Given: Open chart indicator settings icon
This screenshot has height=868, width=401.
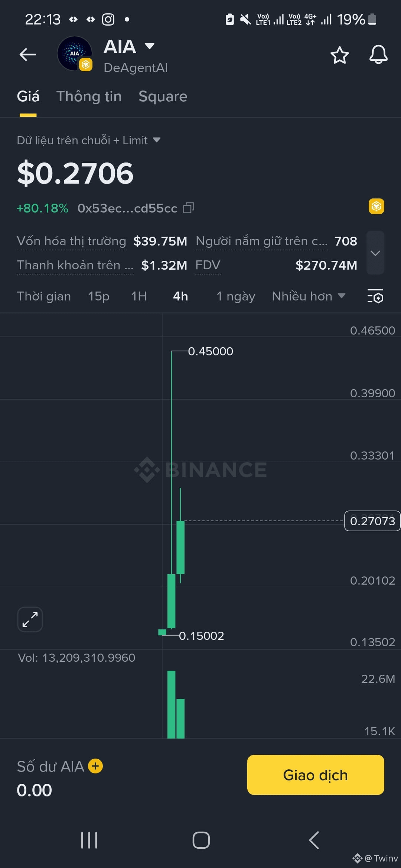Looking at the screenshot, I should [375, 296].
